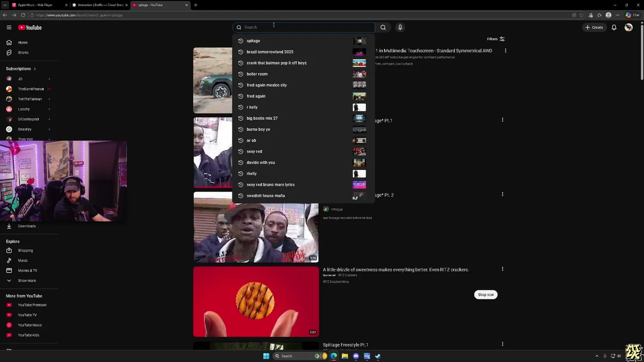Open TimTheTatman channel subscription
Viewport: 644px width, 362px height.
(29, 99)
